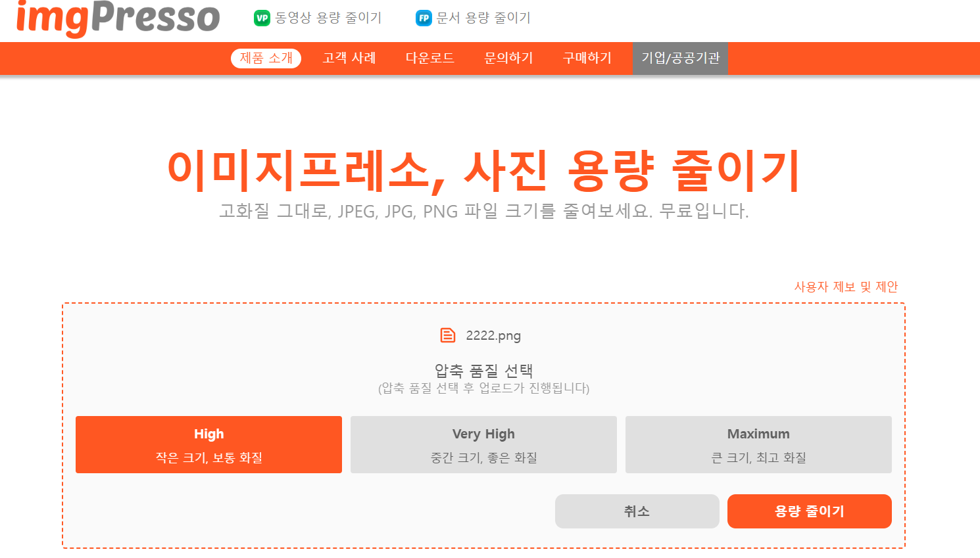Click the 2222.png file name
This screenshot has height=558, width=980.
(x=493, y=336)
